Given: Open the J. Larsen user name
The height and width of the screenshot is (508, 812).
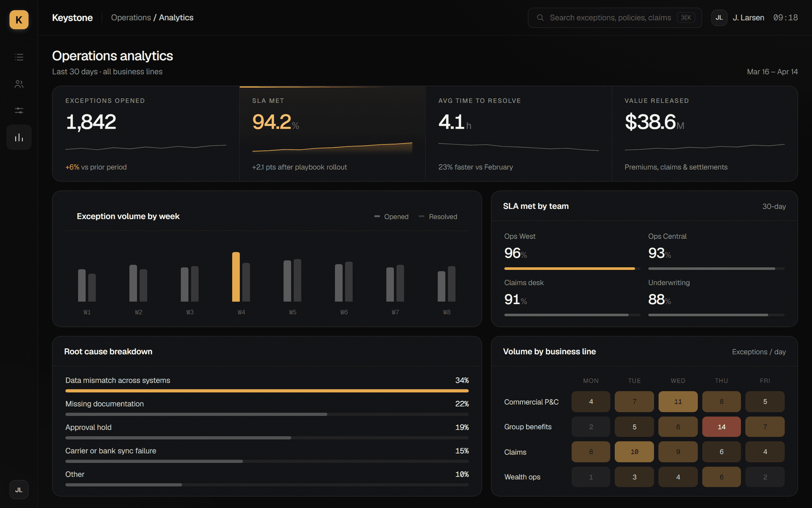Looking at the screenshot, I should 748,18.
